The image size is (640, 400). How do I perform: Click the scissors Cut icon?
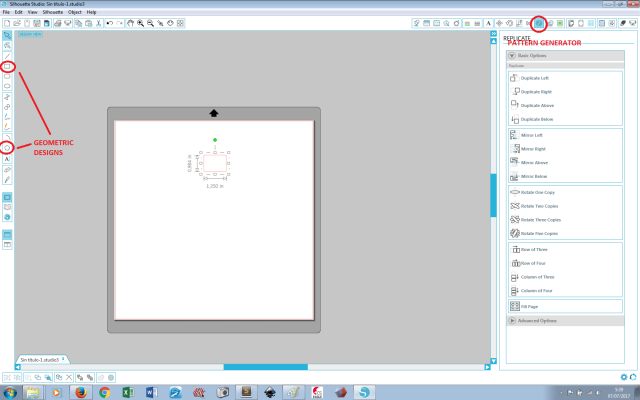98,23
